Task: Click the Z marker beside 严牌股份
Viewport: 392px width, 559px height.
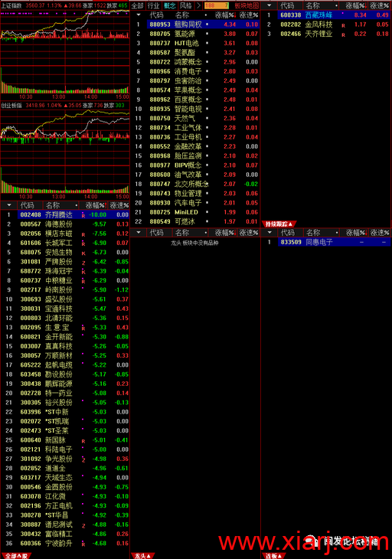Action: point(83,263)
